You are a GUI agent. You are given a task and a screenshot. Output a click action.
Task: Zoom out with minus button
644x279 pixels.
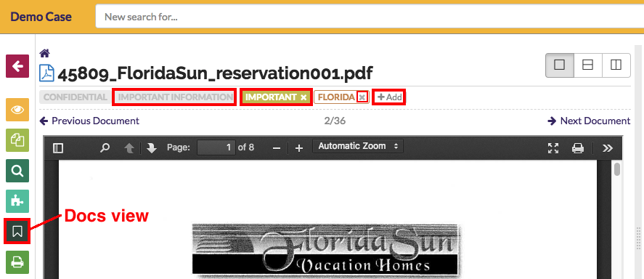pos(277,148)
